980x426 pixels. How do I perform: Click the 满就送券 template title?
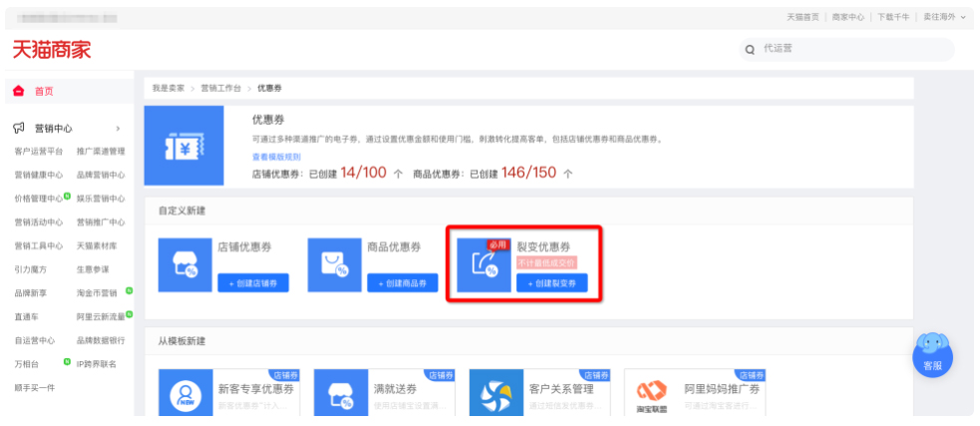pos(395,390)
